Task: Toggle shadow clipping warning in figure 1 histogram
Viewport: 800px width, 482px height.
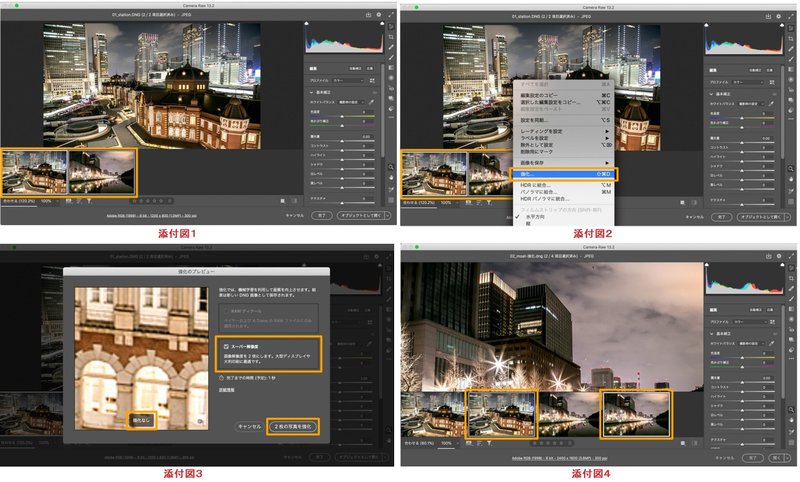Action: click(x=307, y=23)
